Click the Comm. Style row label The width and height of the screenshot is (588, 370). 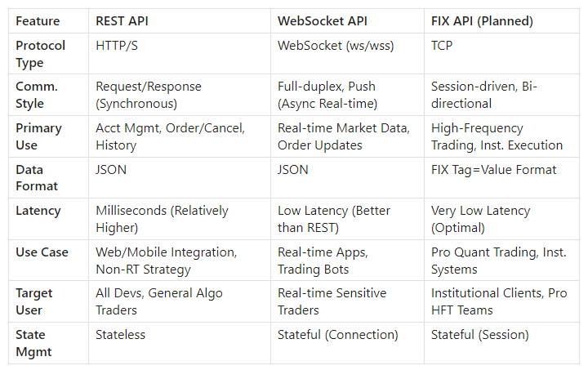tap(49, 95)
